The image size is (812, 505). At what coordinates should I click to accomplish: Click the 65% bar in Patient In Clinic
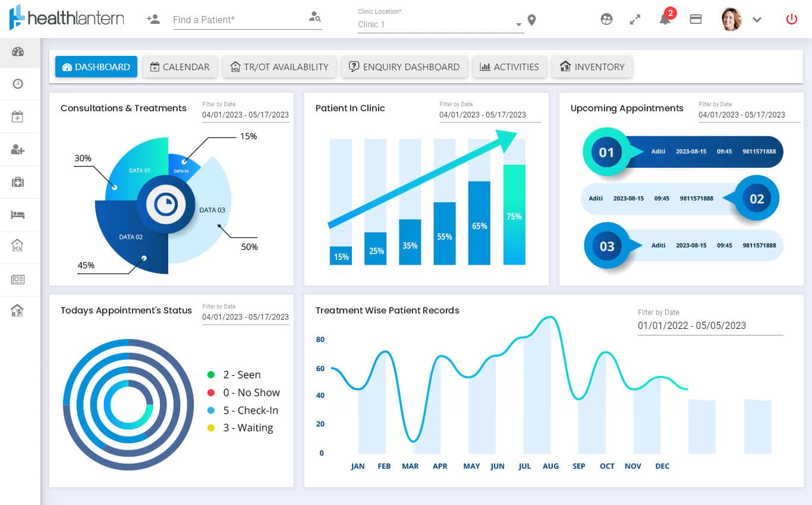click(x=479, y=223)
